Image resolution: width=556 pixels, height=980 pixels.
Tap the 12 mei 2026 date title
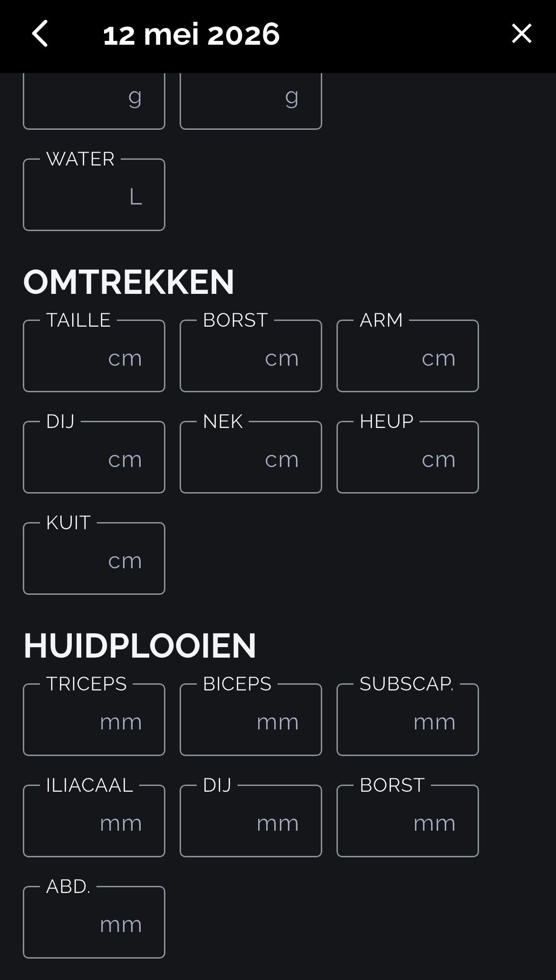(x=191, y=34)
